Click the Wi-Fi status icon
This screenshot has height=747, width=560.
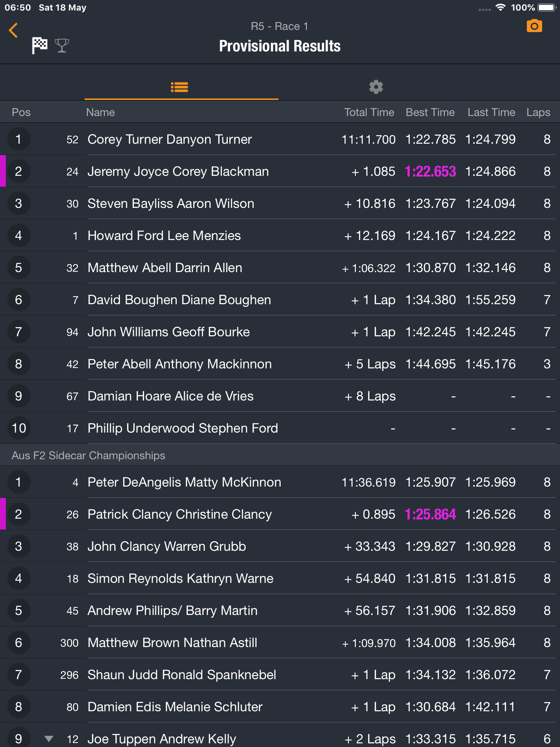501,8
